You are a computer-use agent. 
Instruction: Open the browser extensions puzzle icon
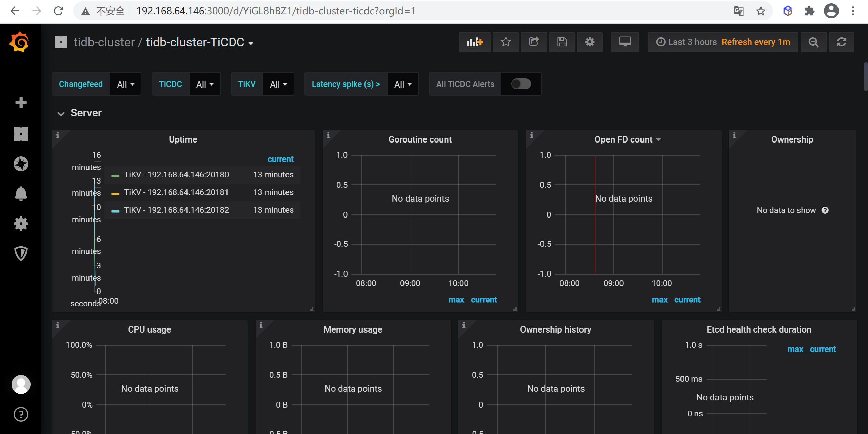(x=810, y=11)
